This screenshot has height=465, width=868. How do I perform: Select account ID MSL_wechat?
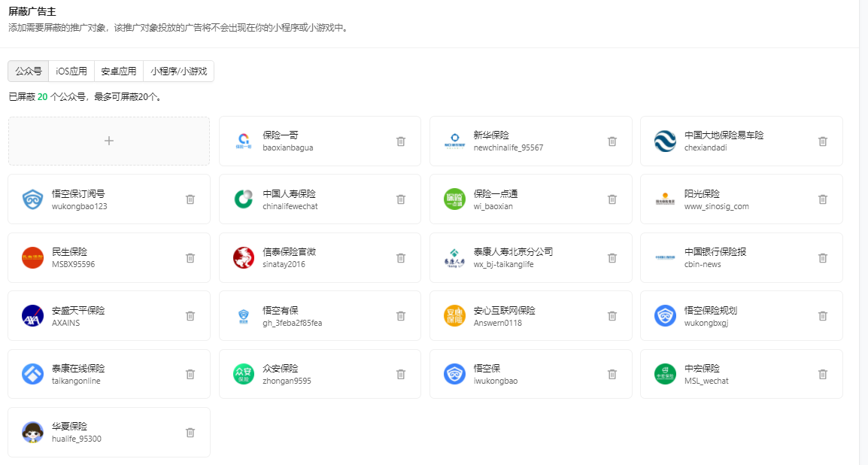(x=706, y=381)
